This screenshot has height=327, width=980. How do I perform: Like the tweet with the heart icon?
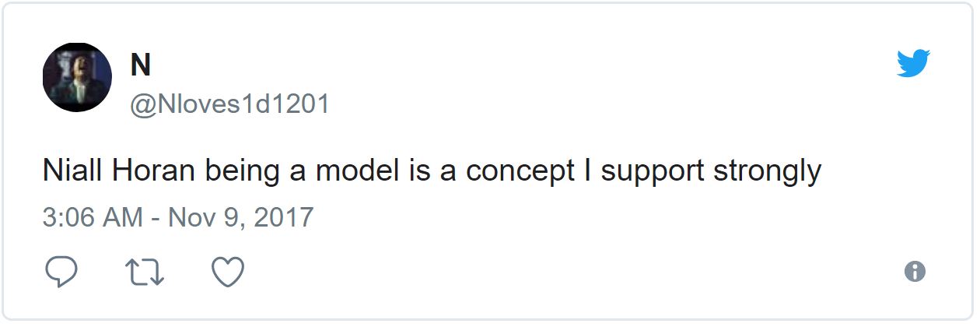point(229,272)
